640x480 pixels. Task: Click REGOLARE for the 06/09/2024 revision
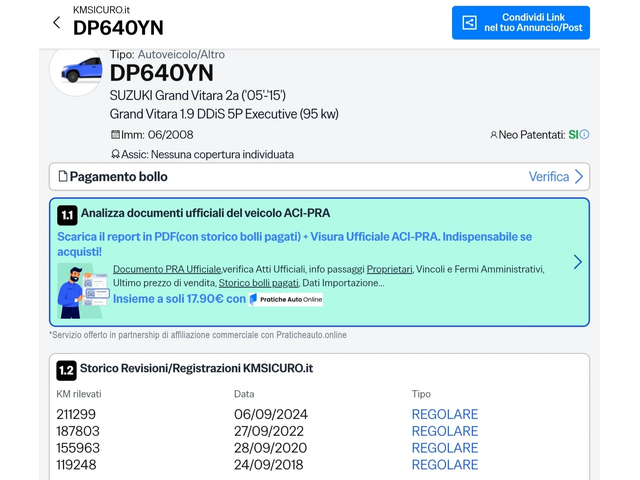[x=444, y=414]
